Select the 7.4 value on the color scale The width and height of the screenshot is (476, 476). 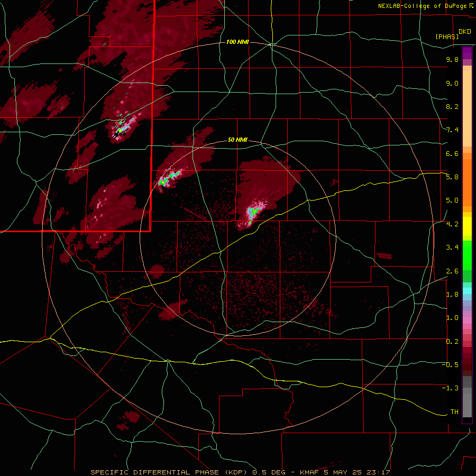coord(452,130)
